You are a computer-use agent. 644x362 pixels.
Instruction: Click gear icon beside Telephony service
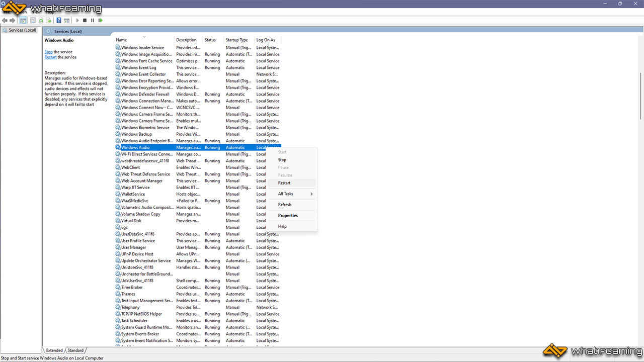[x=118, y=307]
